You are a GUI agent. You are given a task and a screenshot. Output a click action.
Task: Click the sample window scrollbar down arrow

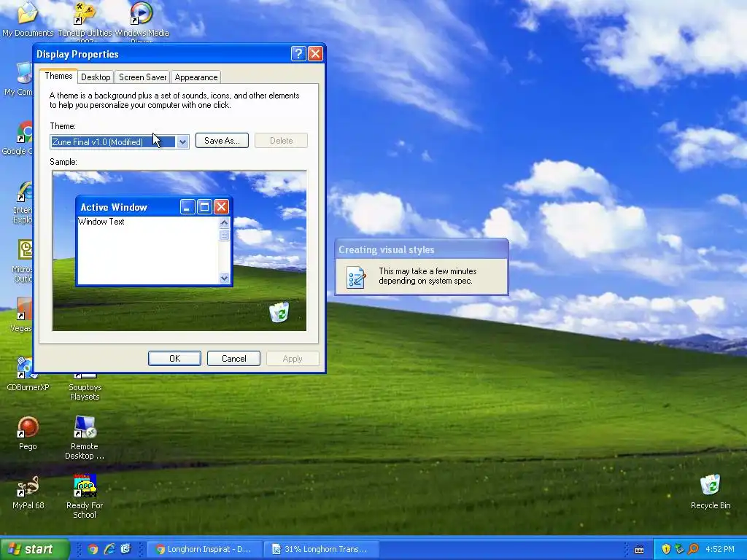click(225, 278)
